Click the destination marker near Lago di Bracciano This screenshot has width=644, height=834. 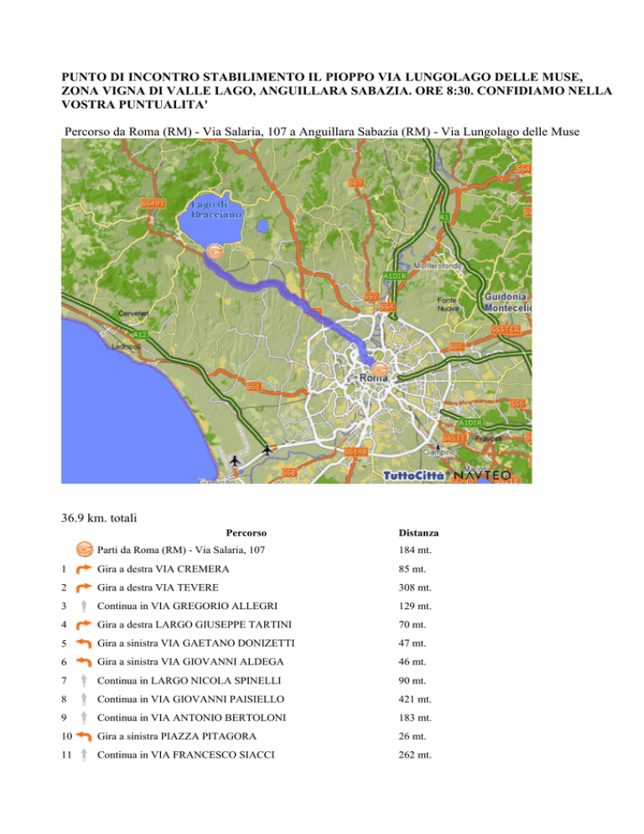pyautogui.click(x=216, y=250)
